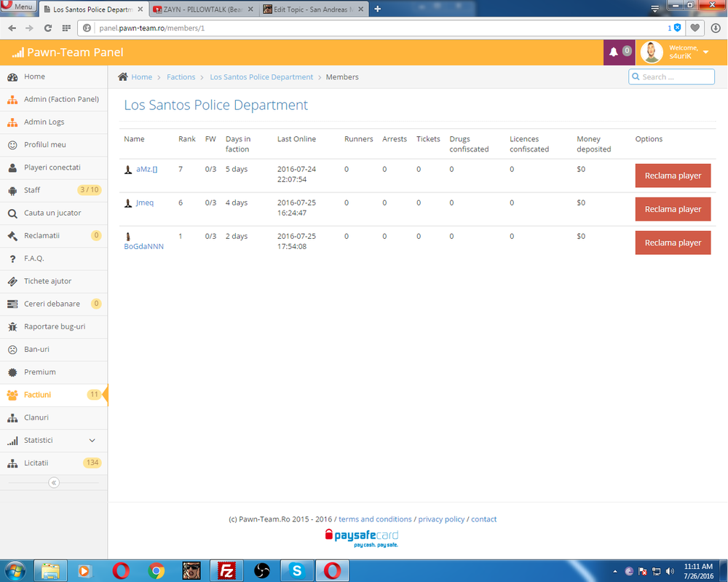Viewport: 728px width, 582px height.
Task: Click the F.A.Q. question mark icon
Action: (12, 259)
